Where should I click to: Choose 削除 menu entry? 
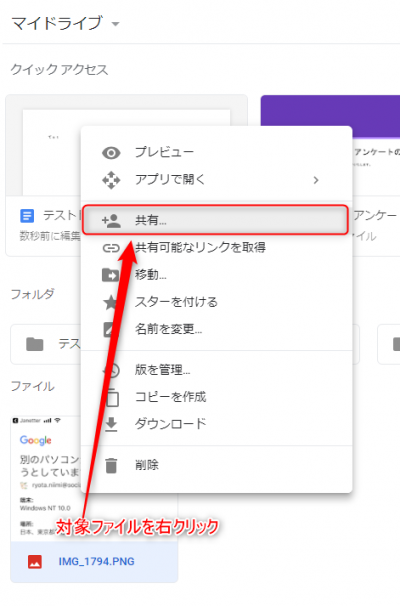[216, 465]
